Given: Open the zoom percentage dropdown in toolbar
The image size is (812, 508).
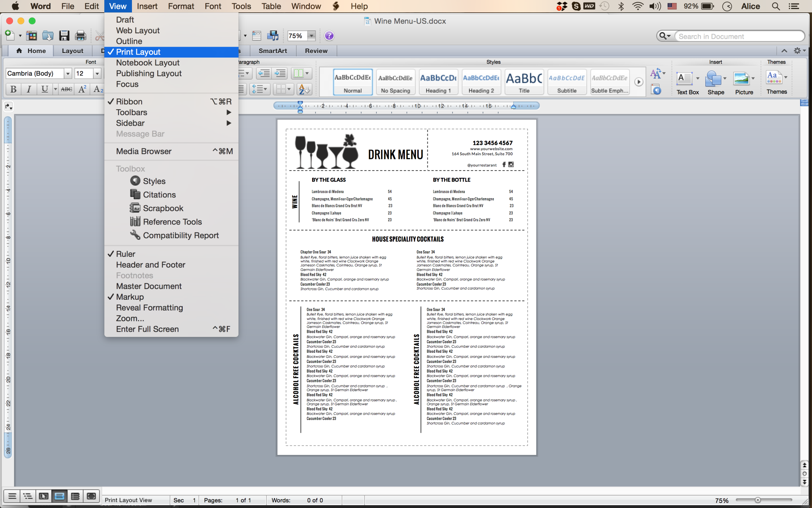Looking at the screenshot, I should tap(312, 36).
